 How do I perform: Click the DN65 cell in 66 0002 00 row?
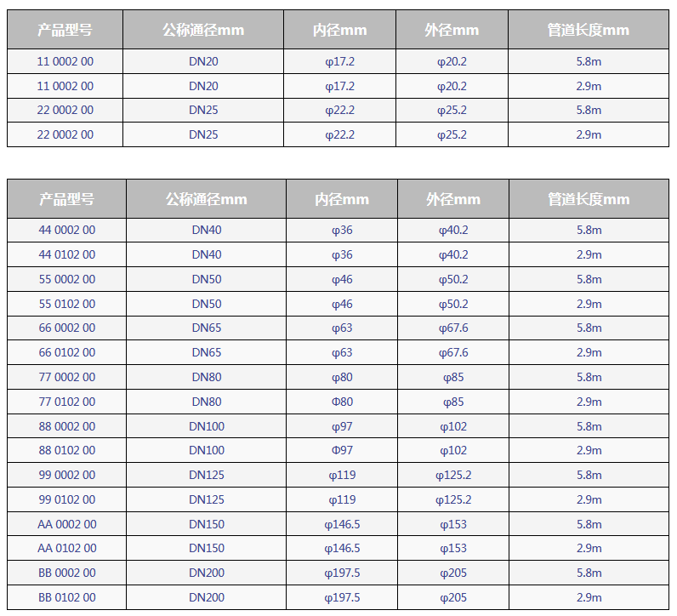click(207, 328)
